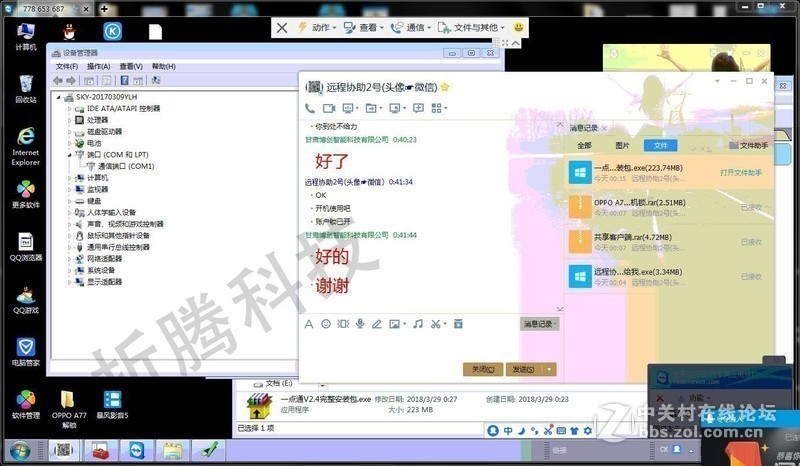This screenshot has width=800, height=466.
Task: Click the microphone voice message icon
Action: click(x=360, y=324)
